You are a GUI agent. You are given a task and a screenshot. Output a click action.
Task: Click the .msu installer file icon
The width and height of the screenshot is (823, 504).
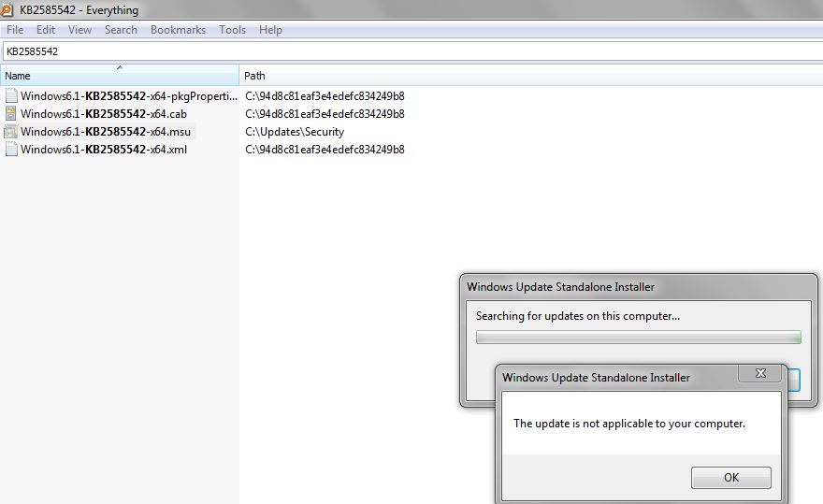coord(11,132)
